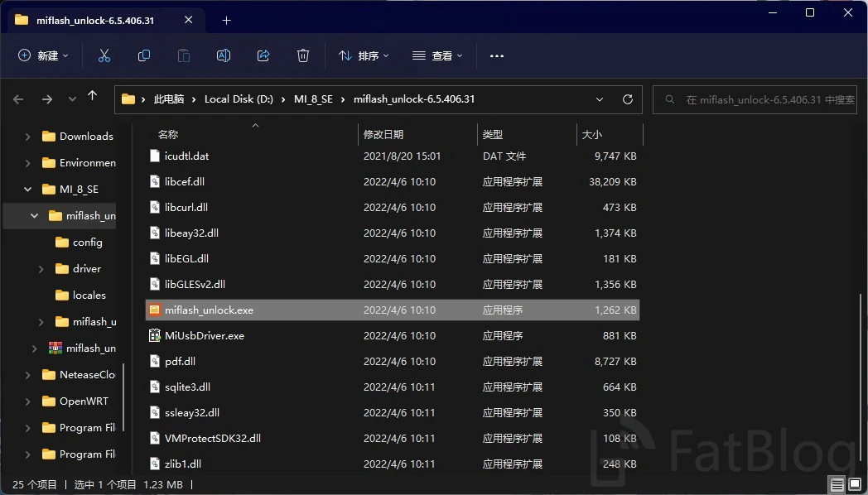The height and width of the screenshot is (495, 868).
Task: Go back with the left arrow
Action: 18,99
